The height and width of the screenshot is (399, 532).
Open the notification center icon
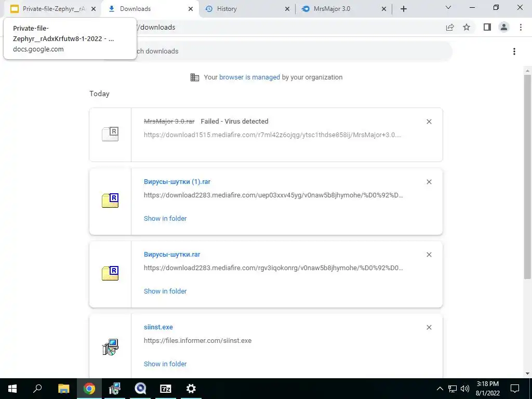pyautogui.click(x=515, y=389)
